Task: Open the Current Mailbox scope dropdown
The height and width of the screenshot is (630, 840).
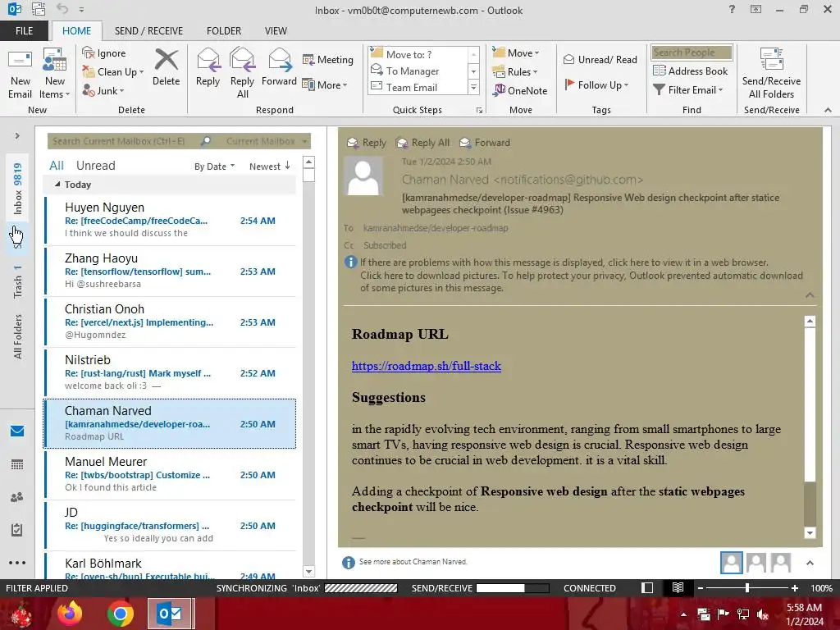Action: (267, 141)
